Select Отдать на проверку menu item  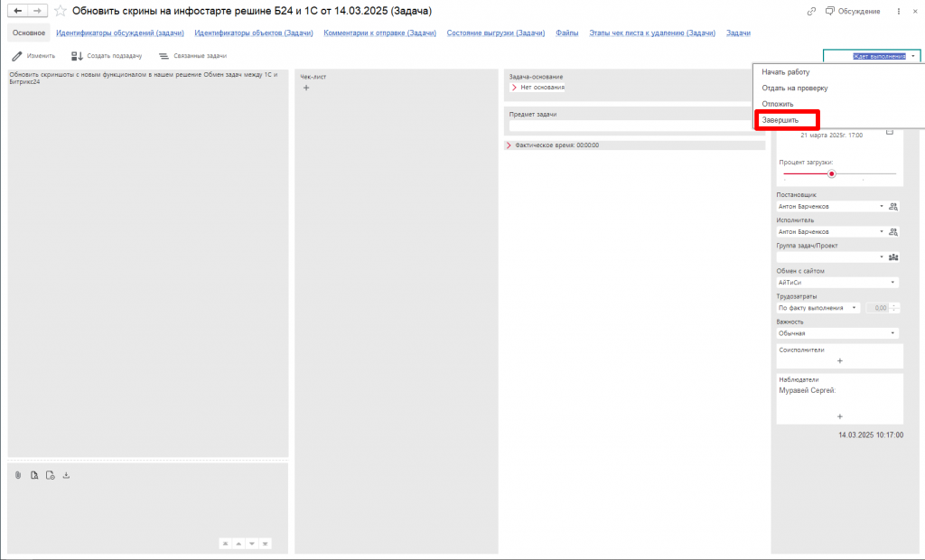pyautogui.click(x=795, y=88)
